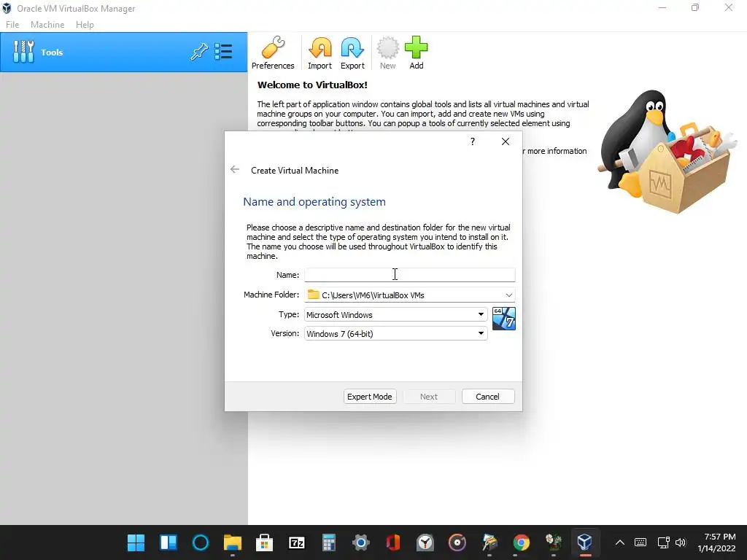Image resolution: width=747 pixels, height=560 pixels.
Task: Open the Widgets taskbar icon
Action: 169,542
